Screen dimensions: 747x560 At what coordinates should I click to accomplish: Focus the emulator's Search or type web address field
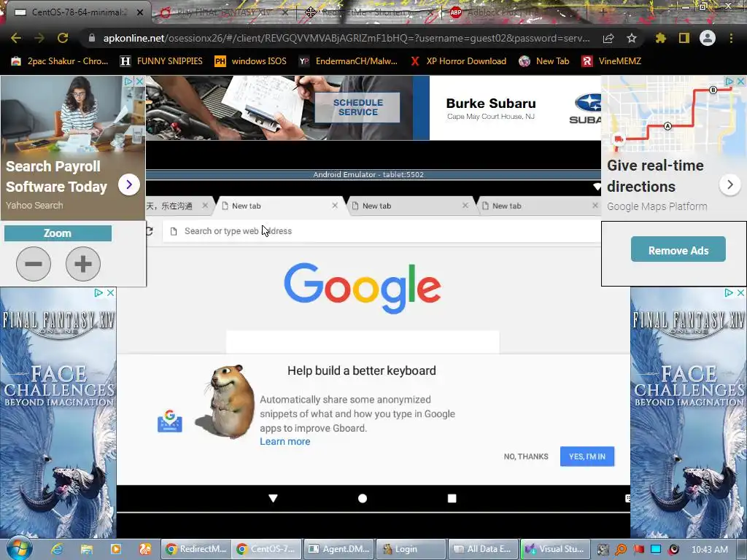point(381,231)
